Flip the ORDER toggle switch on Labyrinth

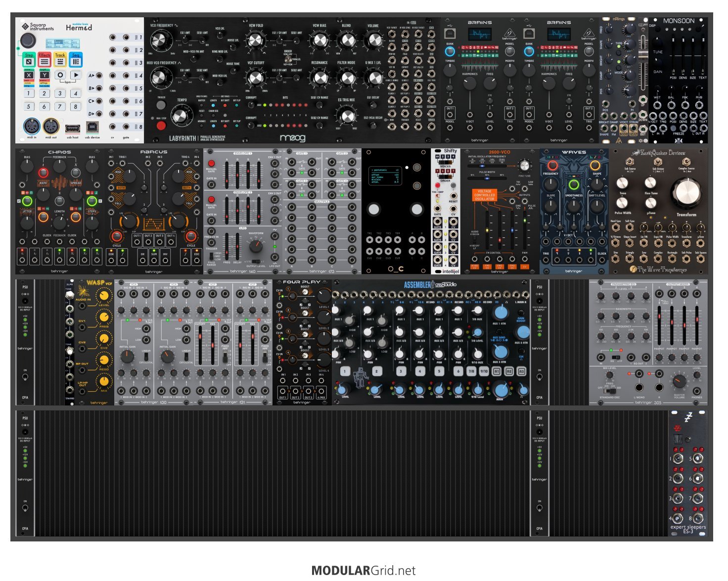pos(289,59)
